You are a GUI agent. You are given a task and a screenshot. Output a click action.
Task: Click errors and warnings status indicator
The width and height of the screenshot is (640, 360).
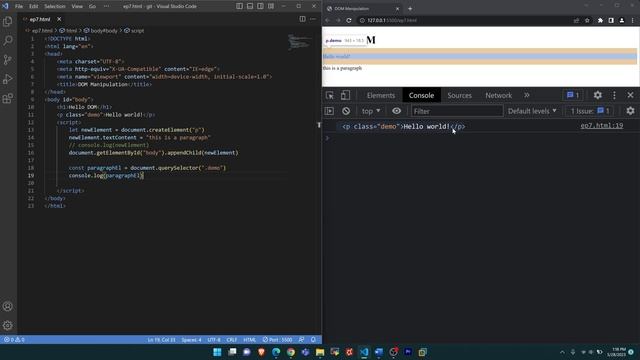[x=14, y=340]
